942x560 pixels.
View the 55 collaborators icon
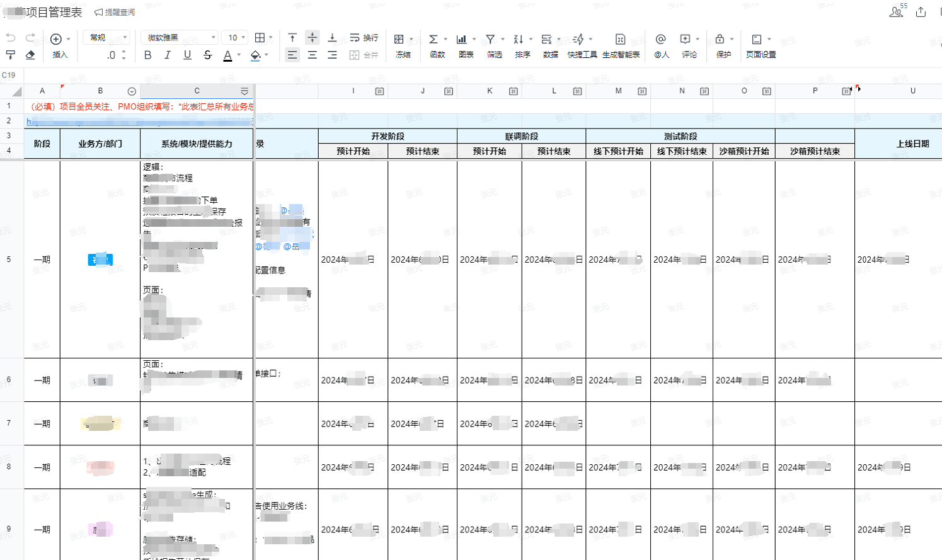(897, 11)
